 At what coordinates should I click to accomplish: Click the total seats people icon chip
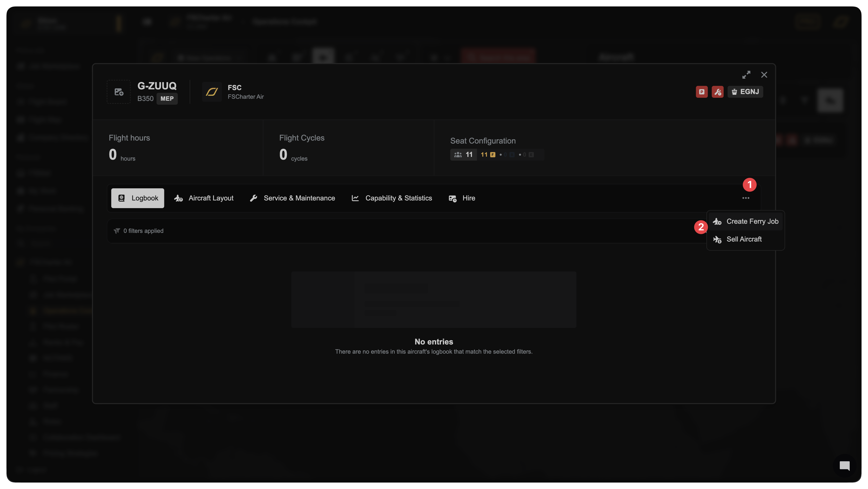(x=463, y=155)
